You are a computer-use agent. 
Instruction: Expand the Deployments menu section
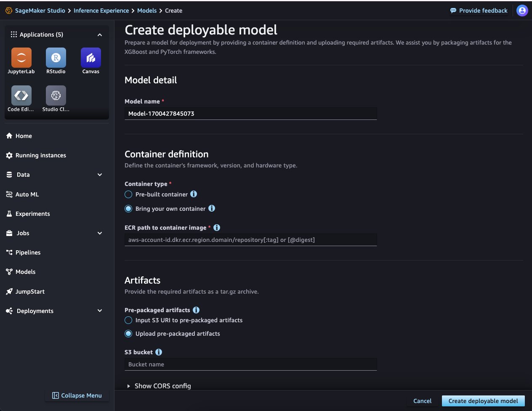tap(100, 311)
